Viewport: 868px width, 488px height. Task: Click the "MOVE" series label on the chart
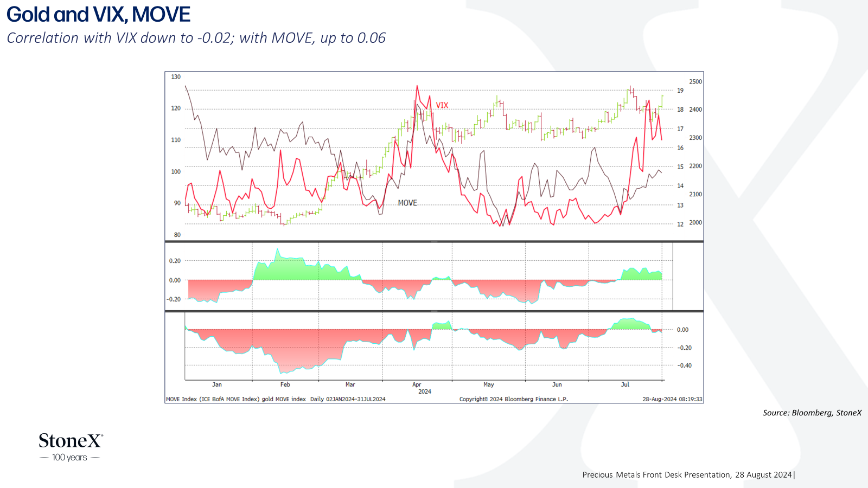tap(407, 203)
